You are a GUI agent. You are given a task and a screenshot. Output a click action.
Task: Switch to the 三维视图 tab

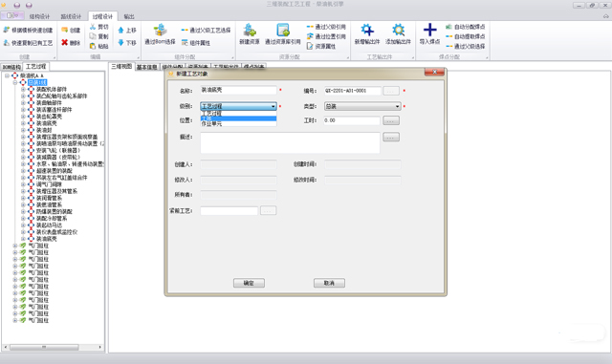(x=121, y=66)
